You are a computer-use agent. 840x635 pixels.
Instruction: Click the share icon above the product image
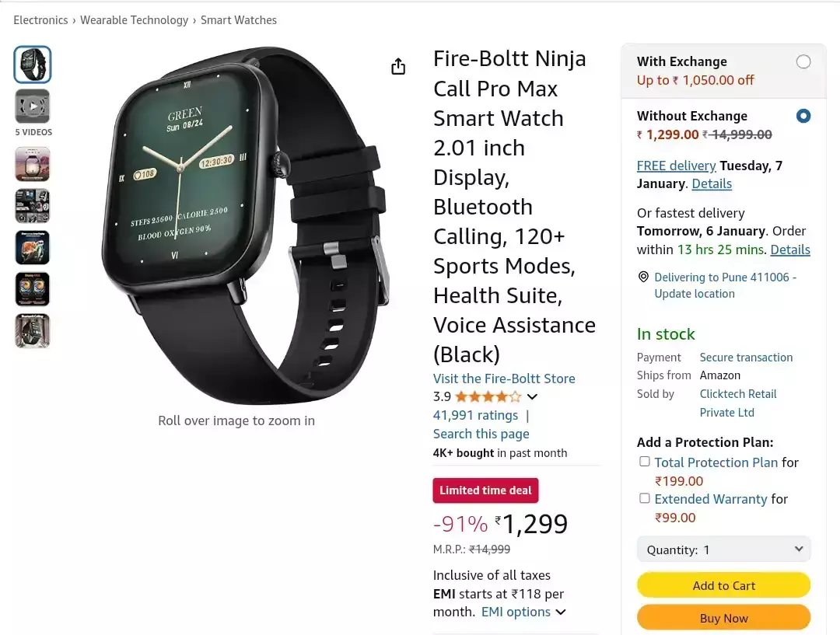(398, 67)
